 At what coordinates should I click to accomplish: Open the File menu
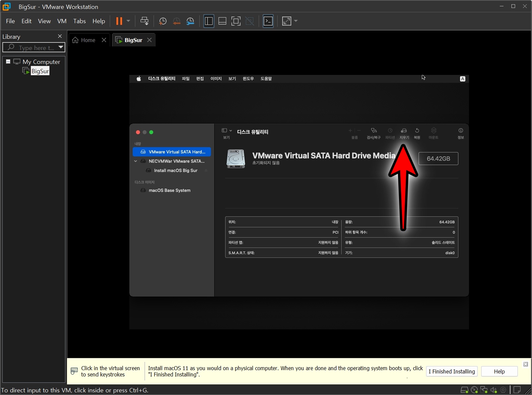click(10, 21)
